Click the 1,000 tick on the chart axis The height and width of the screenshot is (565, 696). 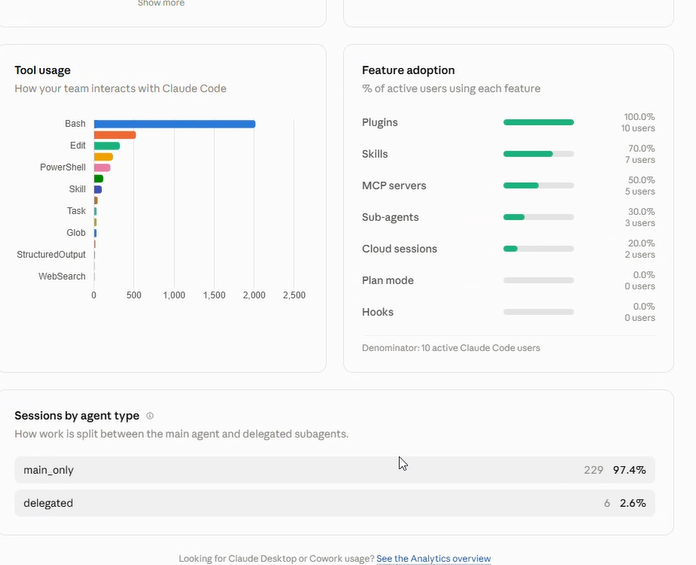(174, 295)
